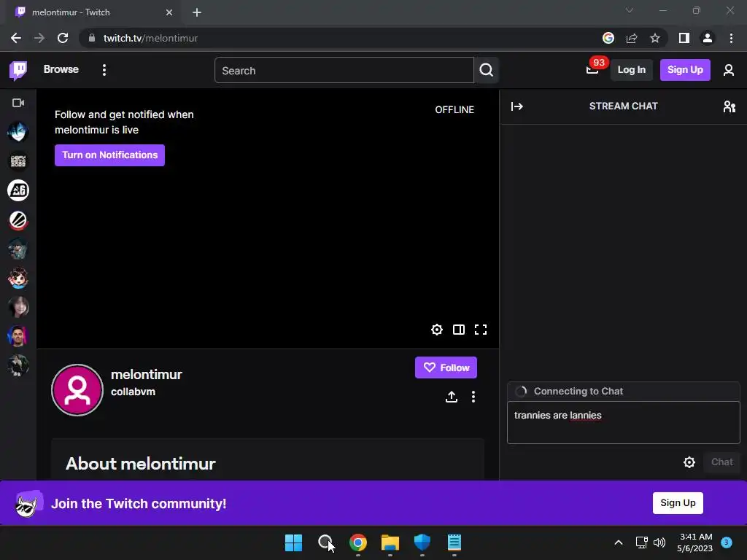The image size is (747, 560).
Task: Share this page from address bar
Action: tap(632, 38)
